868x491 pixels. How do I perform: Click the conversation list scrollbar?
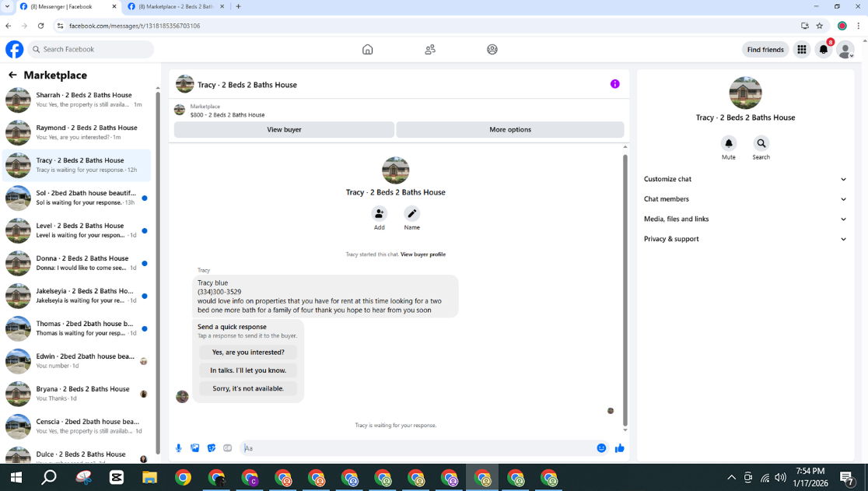[x=158, y=272]
